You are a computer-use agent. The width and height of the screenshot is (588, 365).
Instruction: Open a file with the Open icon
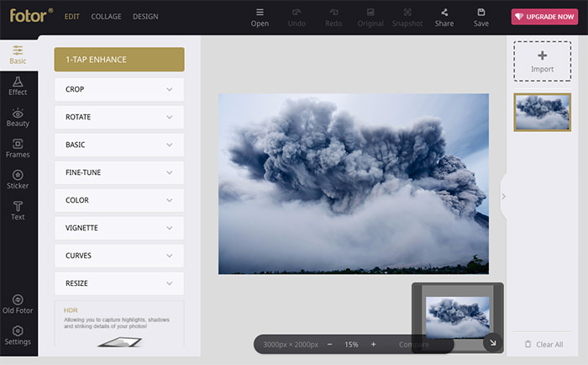point(260,17)
